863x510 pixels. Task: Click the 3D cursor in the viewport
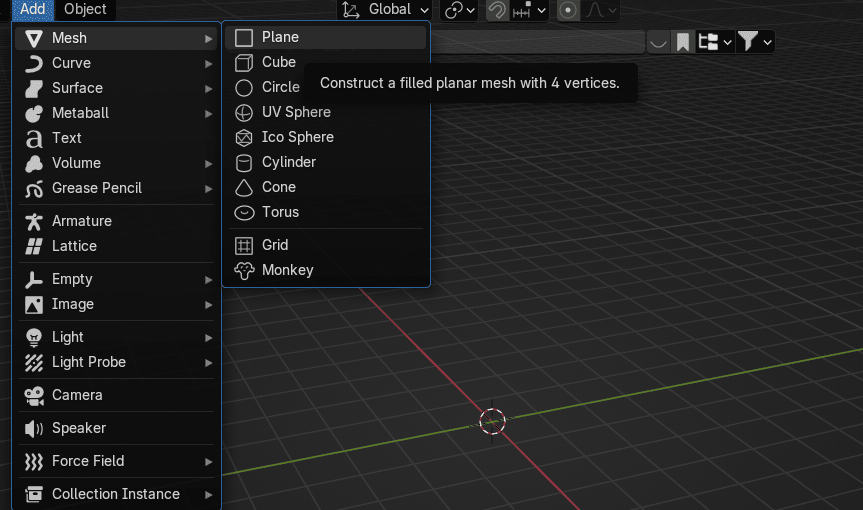click(492, 421)
